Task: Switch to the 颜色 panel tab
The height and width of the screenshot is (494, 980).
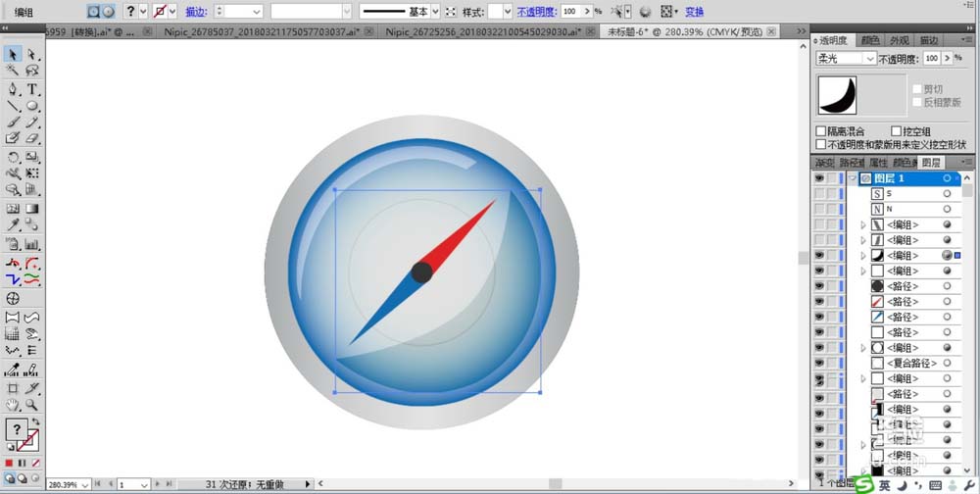Action: 870,40
